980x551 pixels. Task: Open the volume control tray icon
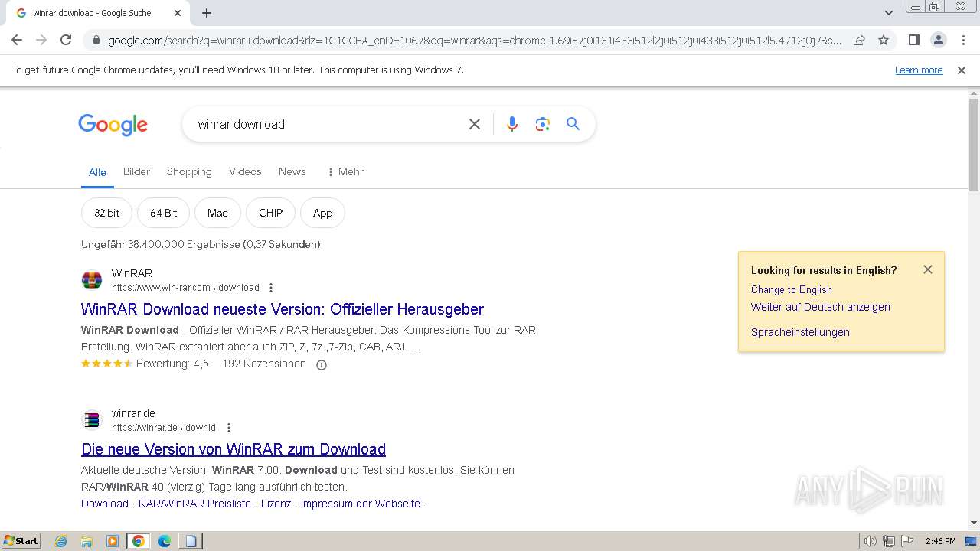click(x=871, y=541)
